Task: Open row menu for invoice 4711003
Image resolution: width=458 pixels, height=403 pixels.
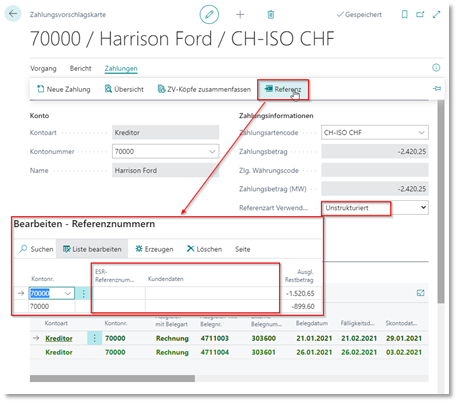Action: pyautogui.click(x=95, y=338)
